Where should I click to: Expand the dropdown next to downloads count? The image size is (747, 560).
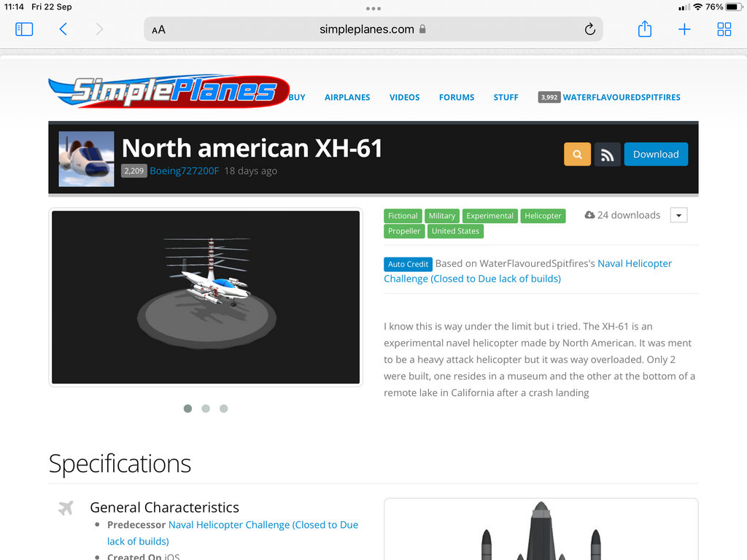(678, 215)
